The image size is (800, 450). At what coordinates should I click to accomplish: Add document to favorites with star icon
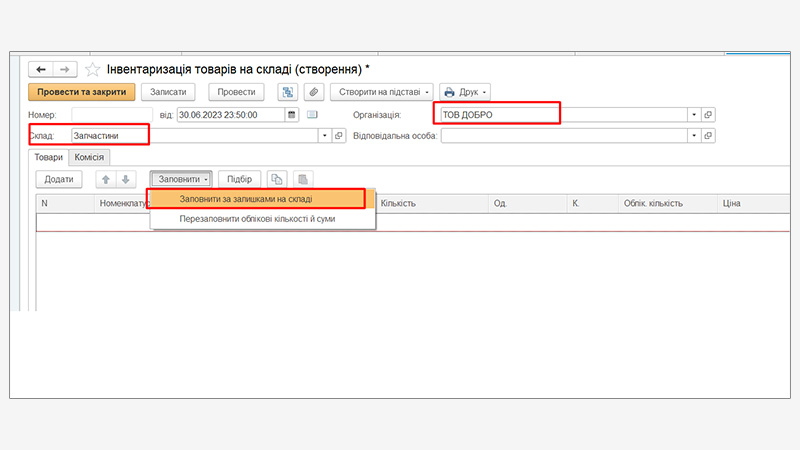click(x=92, y=69)
